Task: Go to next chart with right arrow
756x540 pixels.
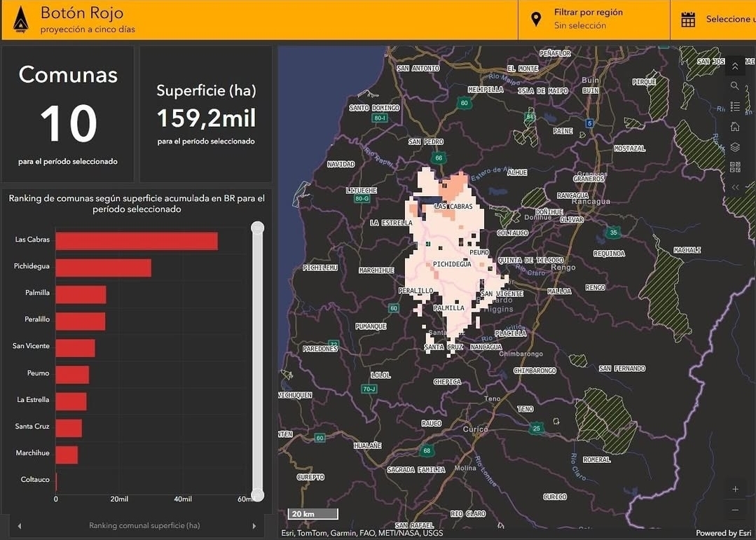Action: [x=254, y=526]
